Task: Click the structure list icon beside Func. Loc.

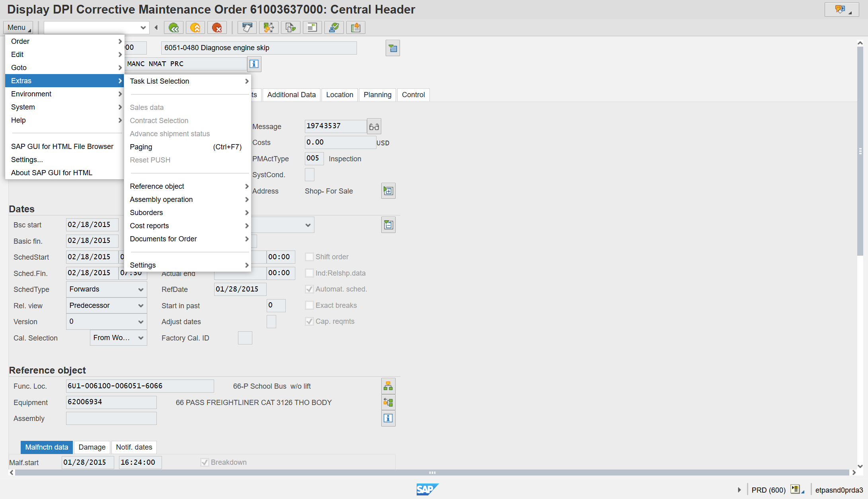Action: click(x=388, y=386)
